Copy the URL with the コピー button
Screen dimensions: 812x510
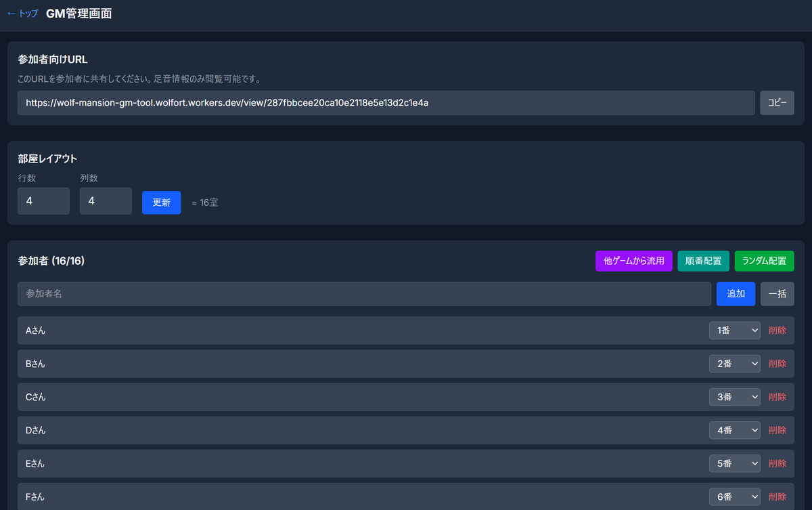point(777,103)
